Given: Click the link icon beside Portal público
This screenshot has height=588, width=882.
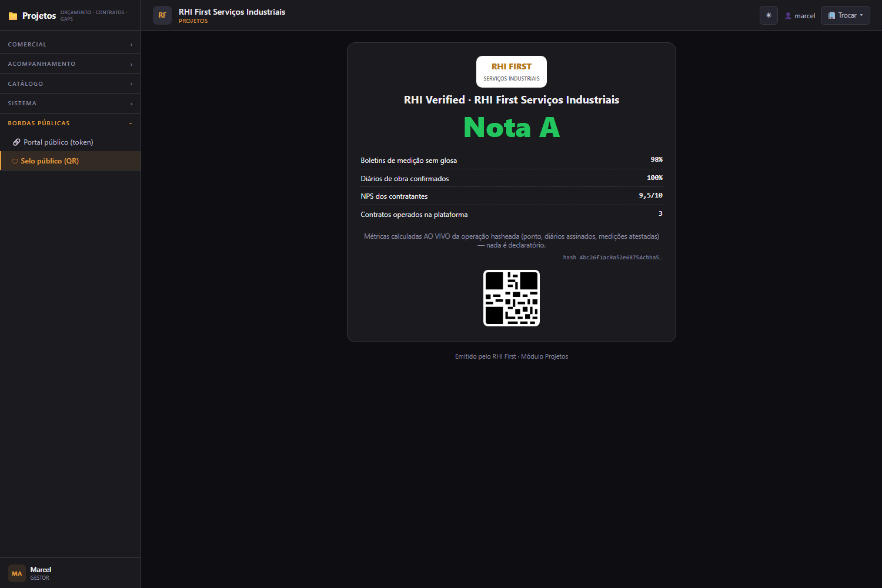Looking at the screenshot, I should click(x=16, y=142).
